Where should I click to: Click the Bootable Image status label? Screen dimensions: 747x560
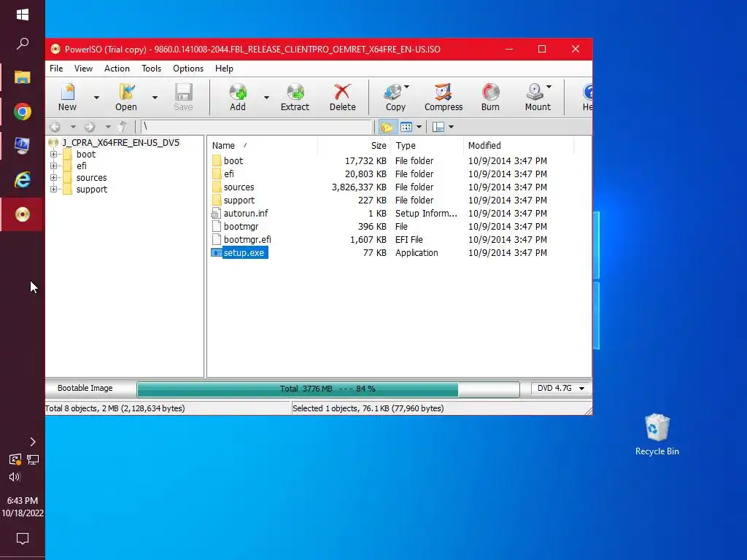[x=85, y=388]
